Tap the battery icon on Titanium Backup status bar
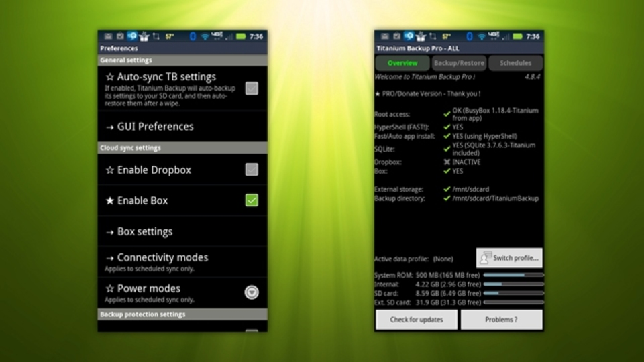 [x=518, y=36]
